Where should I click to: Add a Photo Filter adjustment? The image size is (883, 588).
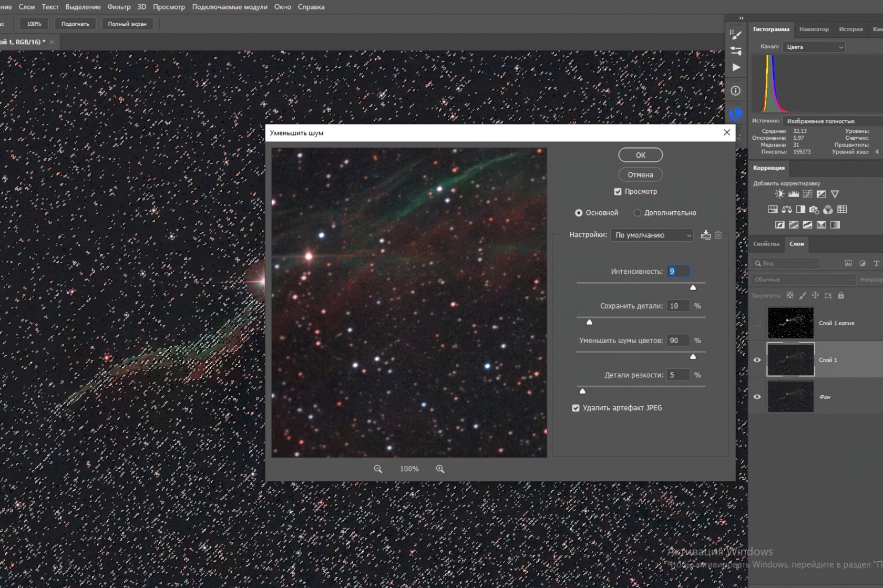point(814,209)
